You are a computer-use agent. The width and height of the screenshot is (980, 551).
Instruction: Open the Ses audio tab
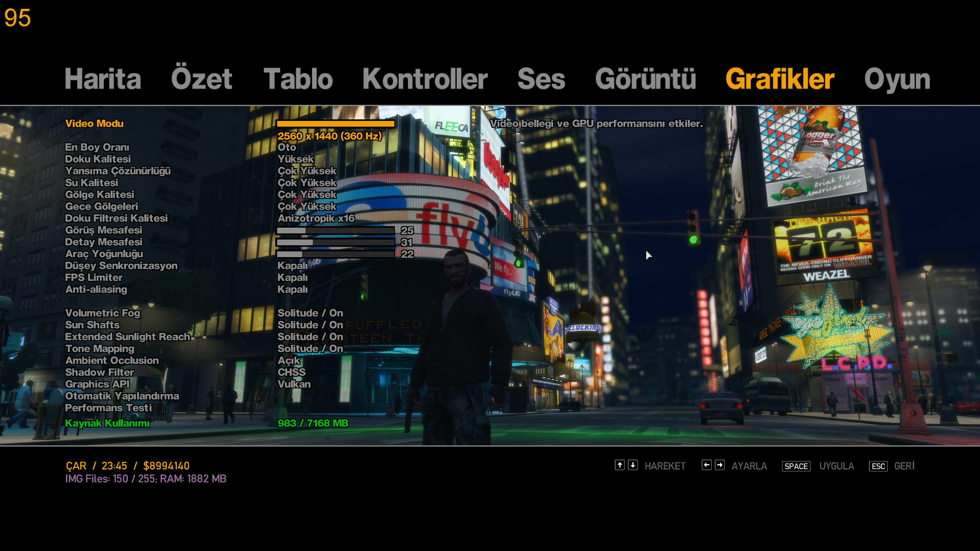click(x=541, y=79)
